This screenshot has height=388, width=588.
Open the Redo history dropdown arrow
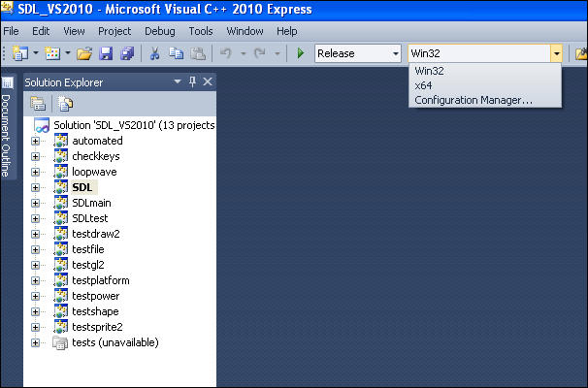pyautogui.click(x=278, y=53)
